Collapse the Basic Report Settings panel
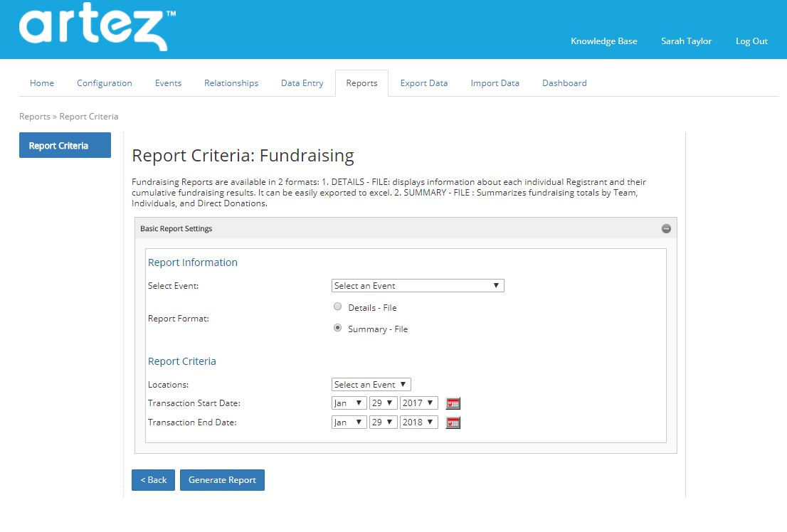This screenshot has height=532, width=787. point(666,228)
